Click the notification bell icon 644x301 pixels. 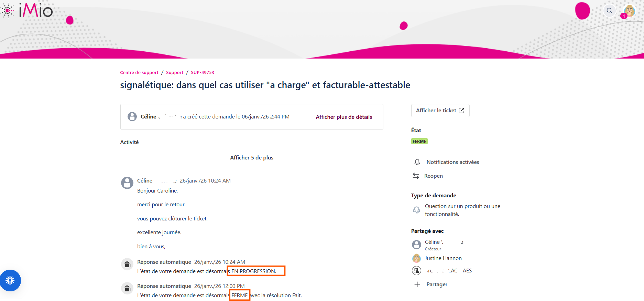click(417, 162)
